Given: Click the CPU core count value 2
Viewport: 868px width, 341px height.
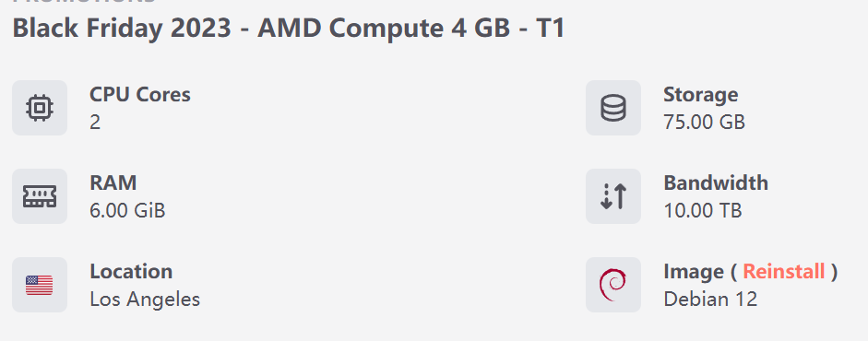Looking at the screenshot, I should pyautogui.click(x=95, y=123).
